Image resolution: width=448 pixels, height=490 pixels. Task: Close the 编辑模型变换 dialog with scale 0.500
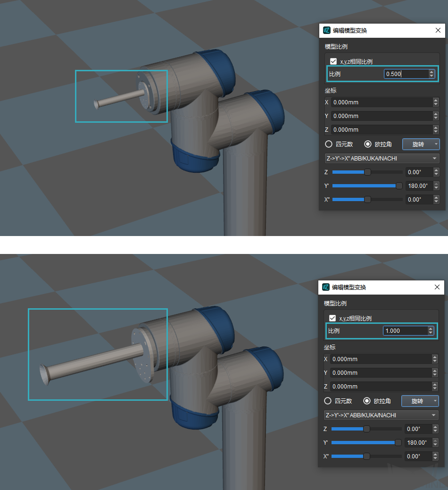tap(438, 30)
